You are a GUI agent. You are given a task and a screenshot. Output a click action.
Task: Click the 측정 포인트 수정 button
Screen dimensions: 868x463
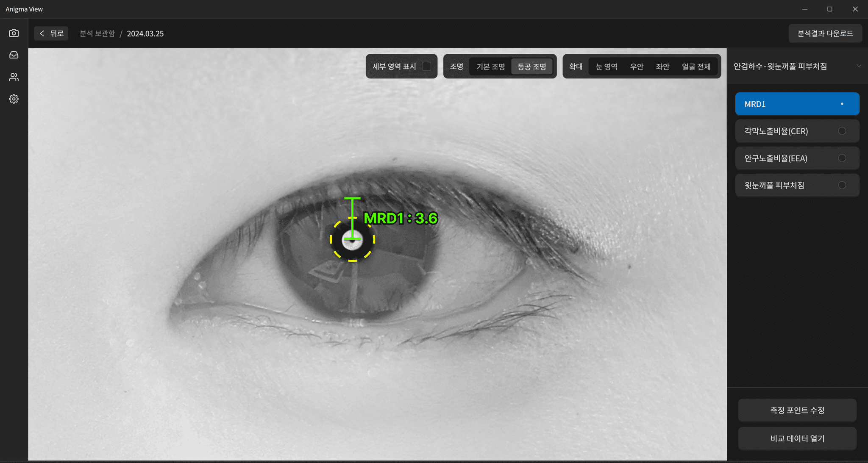coord(797,410)
